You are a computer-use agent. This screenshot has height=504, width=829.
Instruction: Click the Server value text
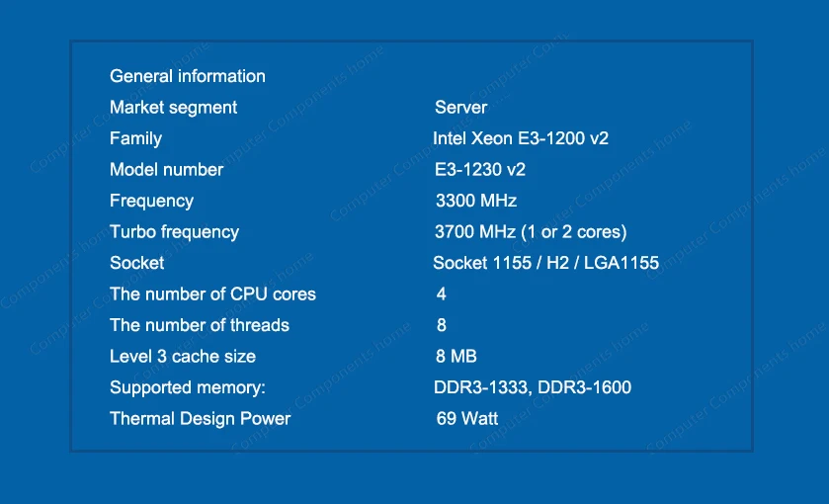point(460,107)
